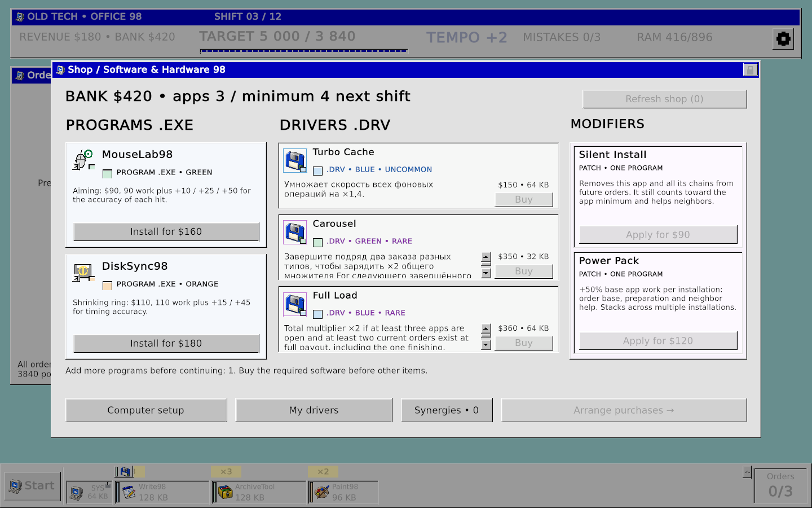Apply Silent Install for $90

tap(658, 235)
